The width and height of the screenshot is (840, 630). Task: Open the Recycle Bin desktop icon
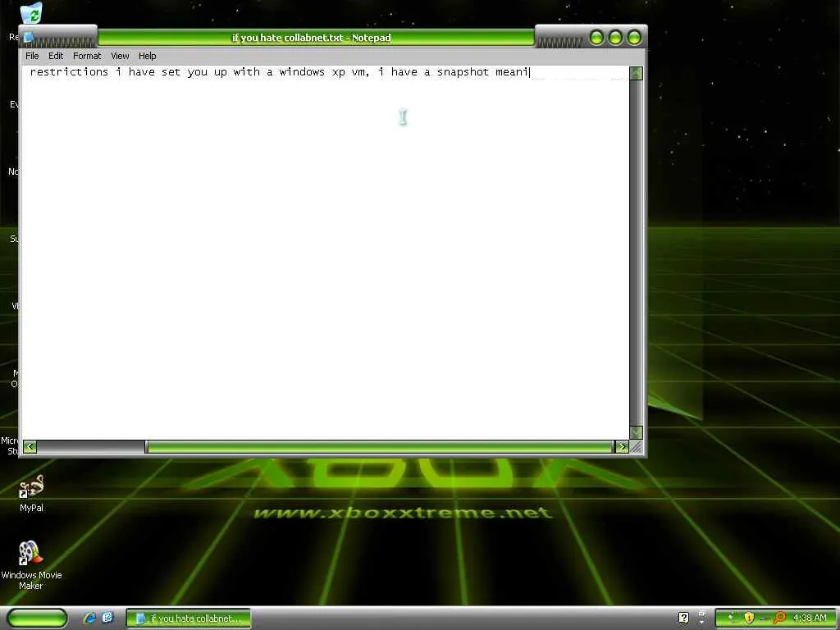tap(32, 13)
